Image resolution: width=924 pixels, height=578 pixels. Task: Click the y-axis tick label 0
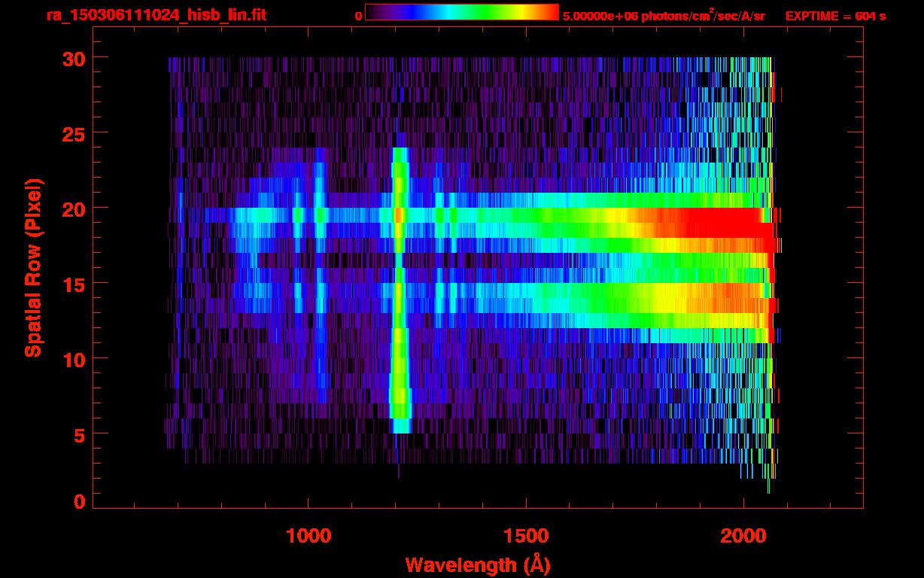[x=78, y=502]
